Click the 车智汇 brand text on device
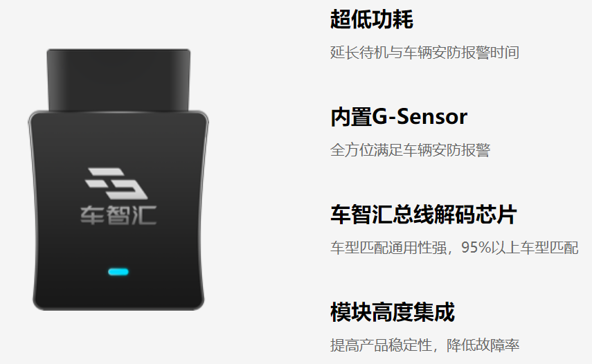The height and width of the screenshot is (364, 592). [x=118, y=215]
